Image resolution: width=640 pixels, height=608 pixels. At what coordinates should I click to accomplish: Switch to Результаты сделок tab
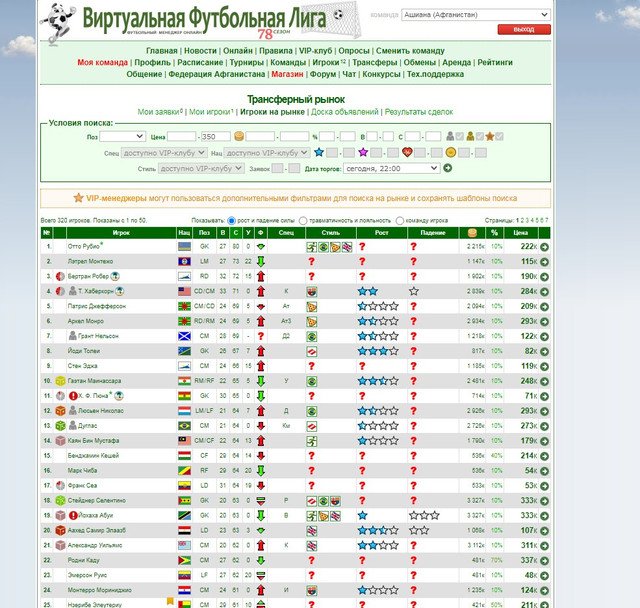click(419, 112)
